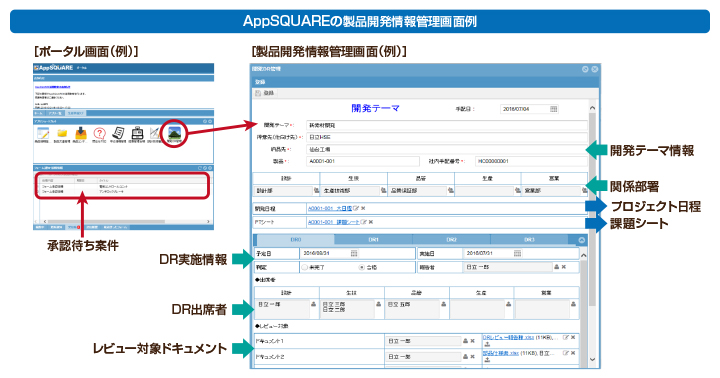Click lookup icon beside 設計部 department field
This screenshot has height=378, width=720.
tap(316, 190)
